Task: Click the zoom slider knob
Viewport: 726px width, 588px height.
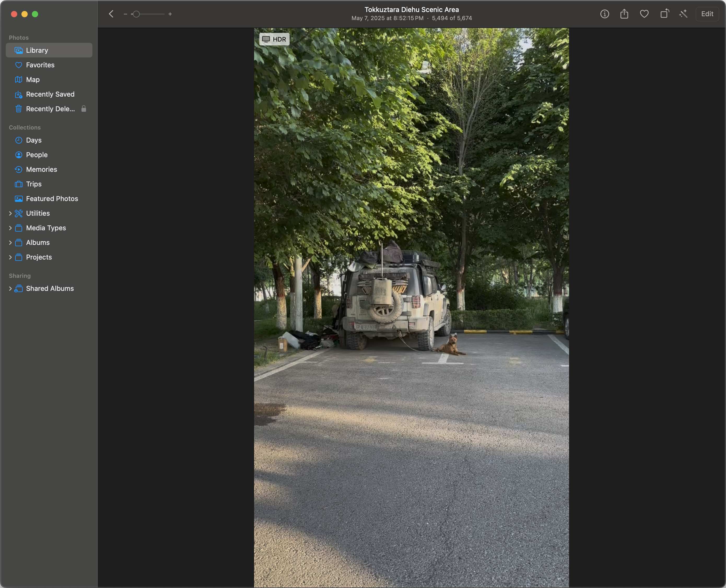Action: 136,14
